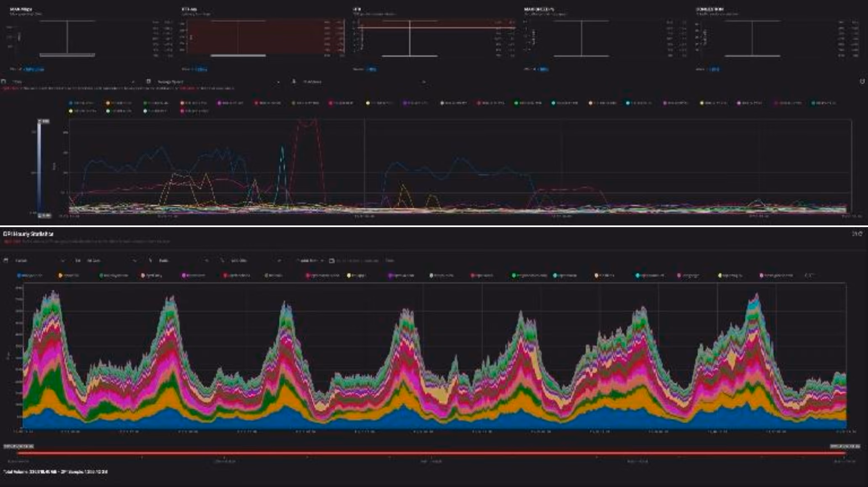
Task: Click the red time range track below the DPI chart
Action: pyautogui.click(x=431, y=453)
